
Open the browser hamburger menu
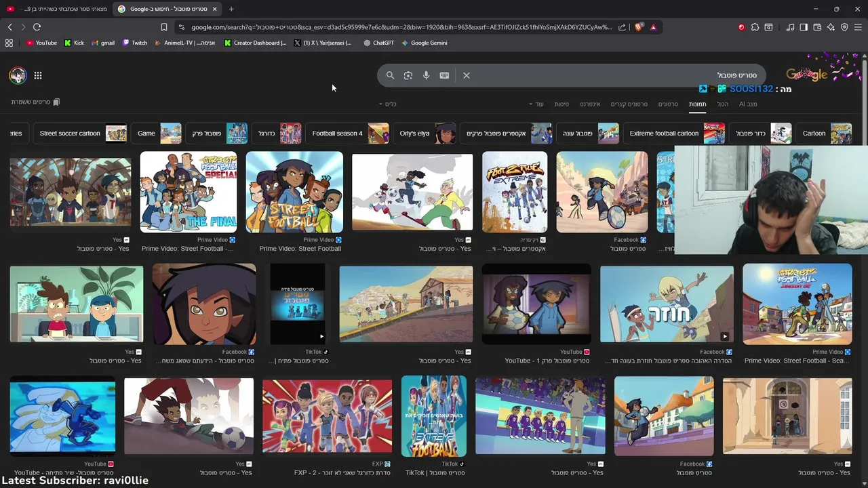point(858,27)
